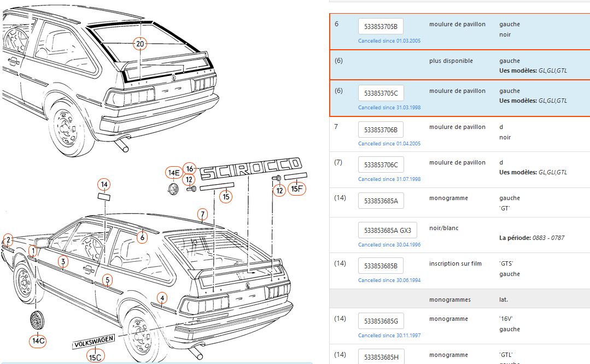
Task: Select callout 3 on the front door
Action: 63,262
